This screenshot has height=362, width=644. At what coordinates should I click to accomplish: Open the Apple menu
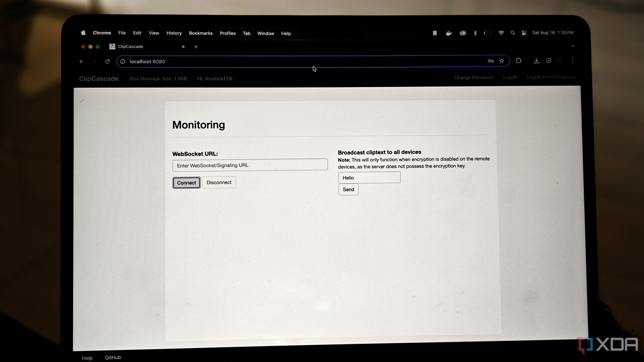point(83,33)
